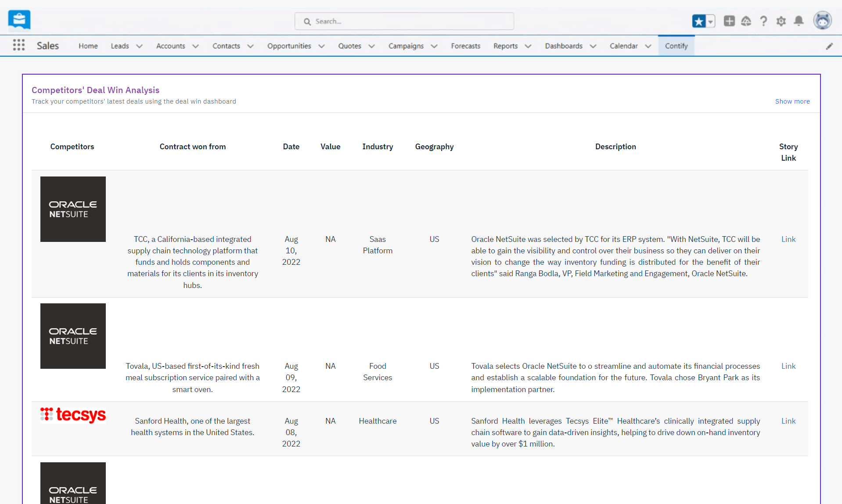Open the Trailhead guidance cloud icon
This screenshot has height=504, width=842.
point(746,21)
